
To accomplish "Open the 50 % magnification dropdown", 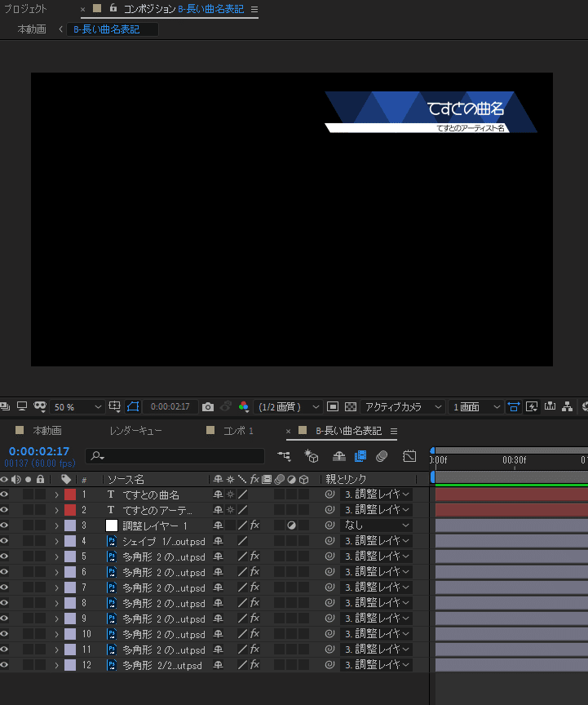I will [77, 407].
